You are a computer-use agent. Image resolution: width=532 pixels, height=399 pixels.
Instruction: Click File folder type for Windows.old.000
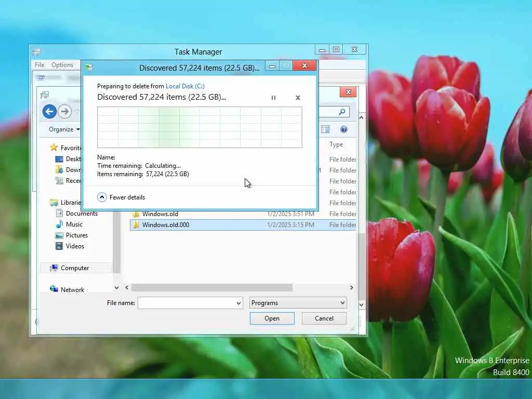tap(343, 225)
